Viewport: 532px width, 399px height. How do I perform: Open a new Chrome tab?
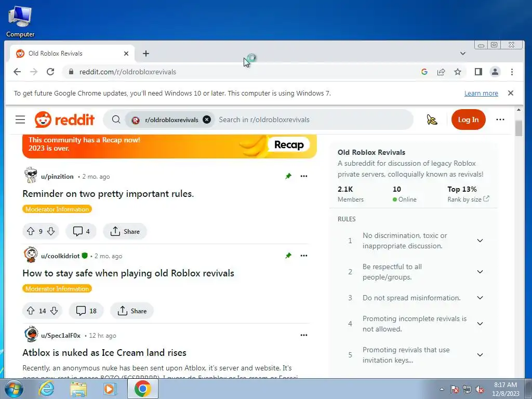tap(146, 54)
